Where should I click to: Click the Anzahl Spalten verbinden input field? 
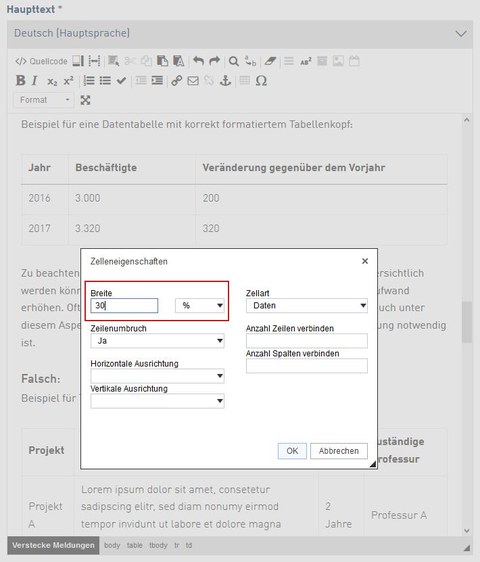(x=306, y=366)
